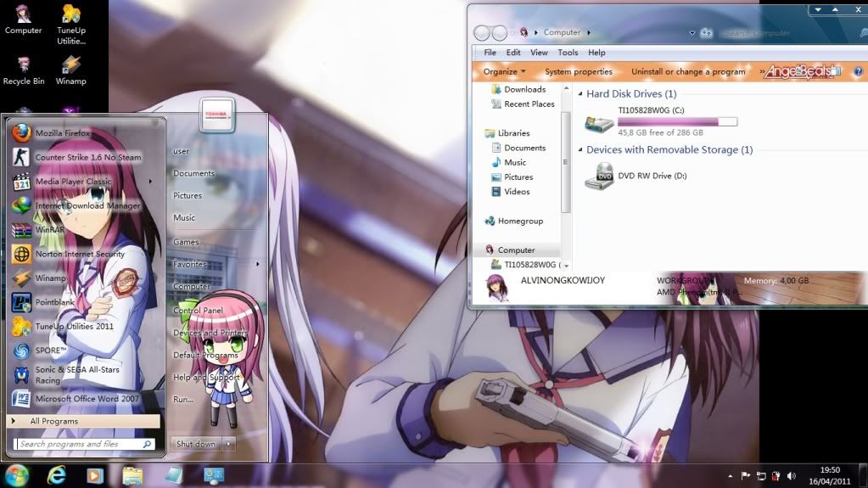
Task: Open the Help menu in Explorer
Action: point(596,53)
